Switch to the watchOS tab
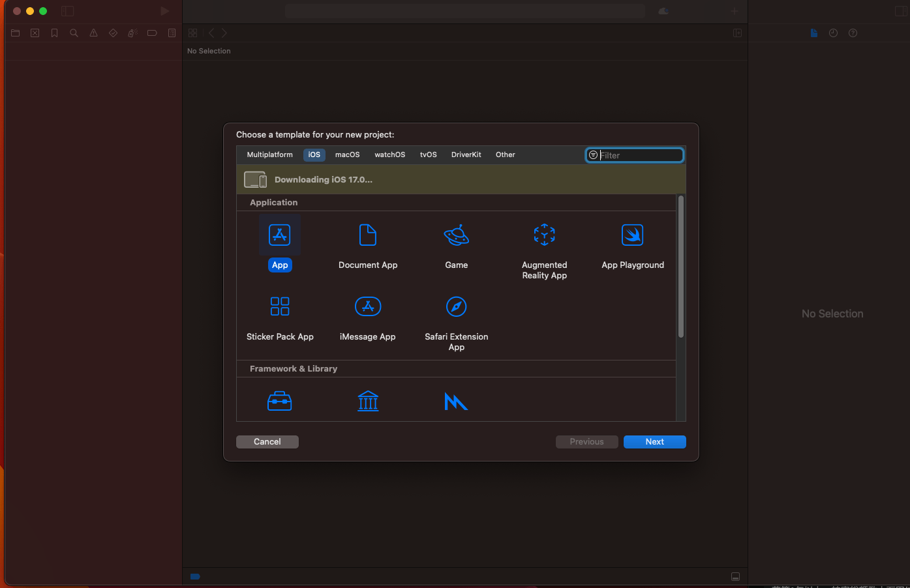Image resolution: width=910 pixels, height=588 pixels. (390, 155)
